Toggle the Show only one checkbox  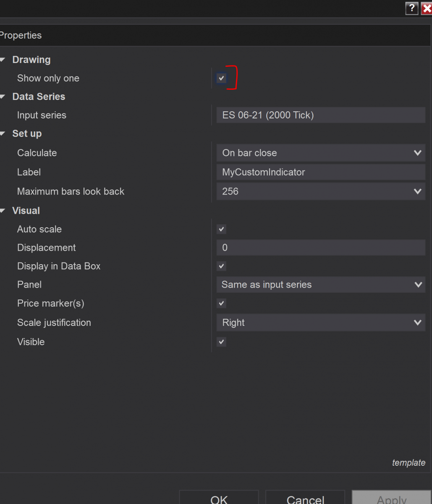[x=221, y=79]
